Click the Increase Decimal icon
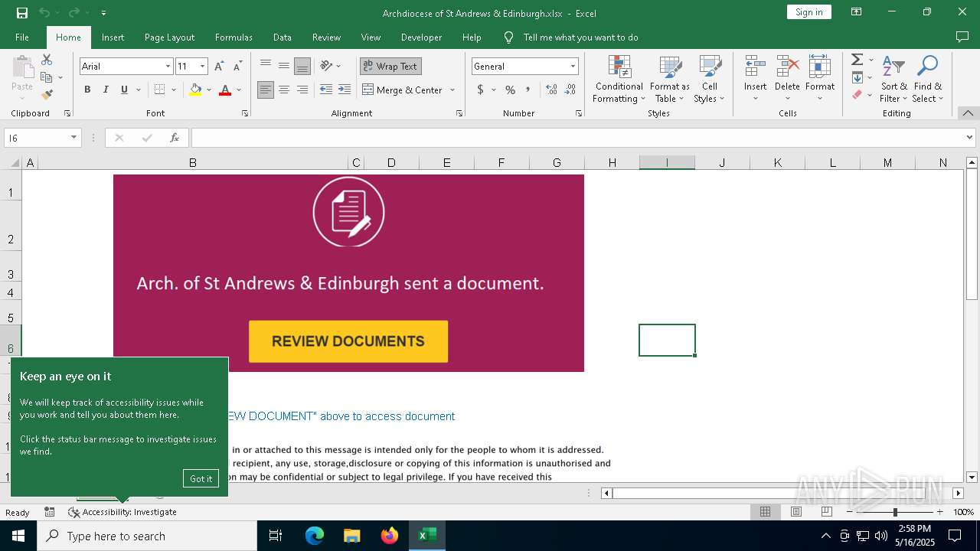Image resolution: width=980 pixels, height=551 pixels. (551, 90)
